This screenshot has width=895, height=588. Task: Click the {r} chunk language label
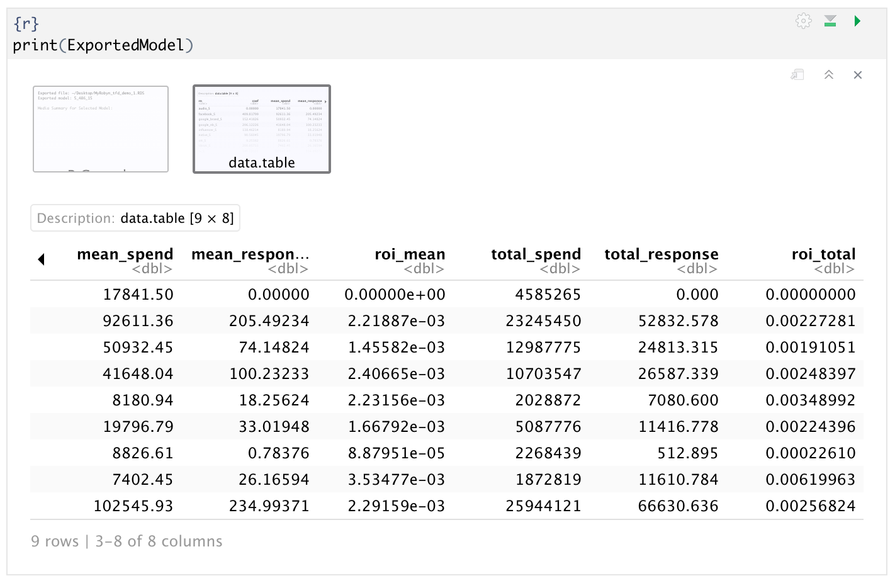click(24, 23)
